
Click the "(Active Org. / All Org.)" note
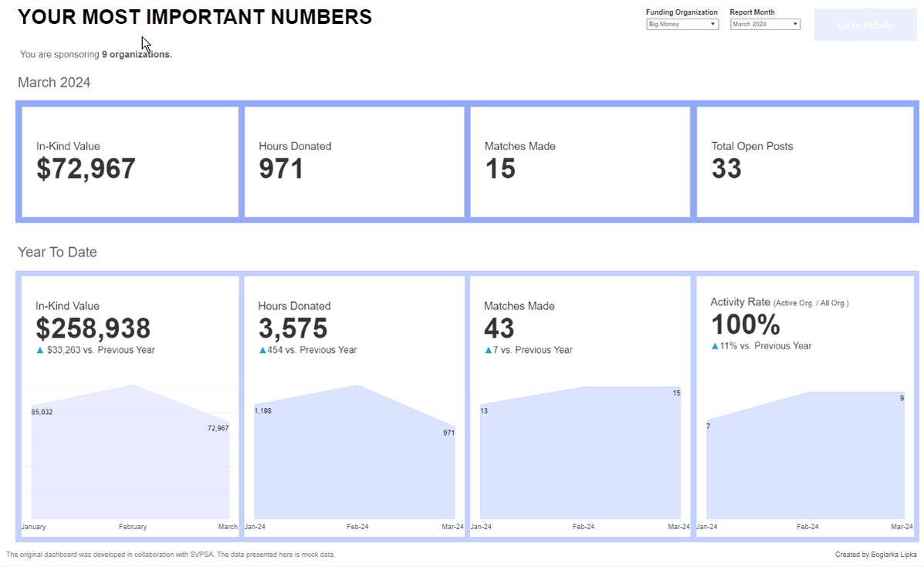pyautogui.click(x=811, y=304)
